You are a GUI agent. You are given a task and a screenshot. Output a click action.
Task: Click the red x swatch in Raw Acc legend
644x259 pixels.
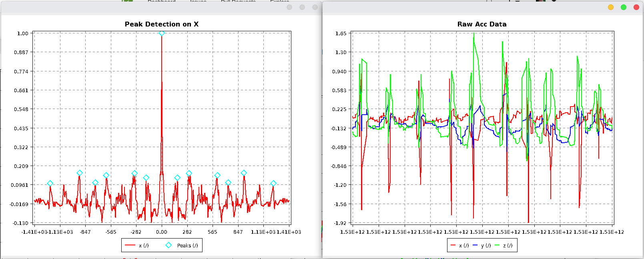(x=453, y=245)
